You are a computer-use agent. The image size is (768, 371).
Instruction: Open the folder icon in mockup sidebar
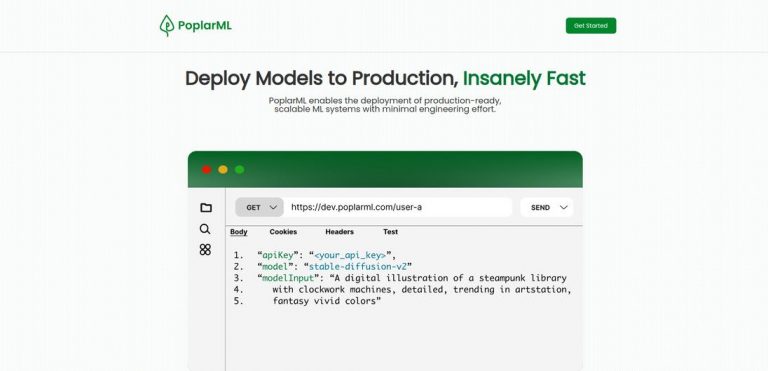(206, 208)
